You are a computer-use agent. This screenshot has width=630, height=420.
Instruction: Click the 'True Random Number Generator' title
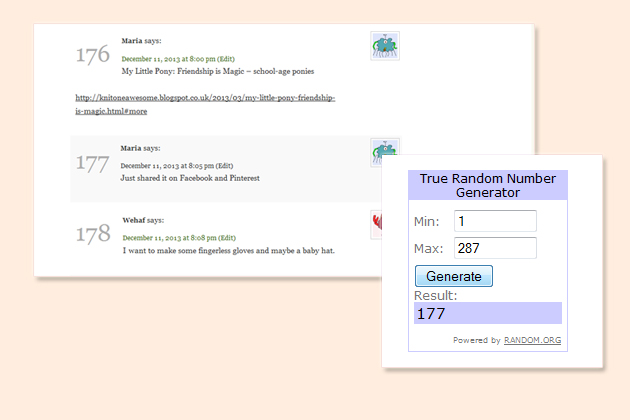tap(488, 185)
